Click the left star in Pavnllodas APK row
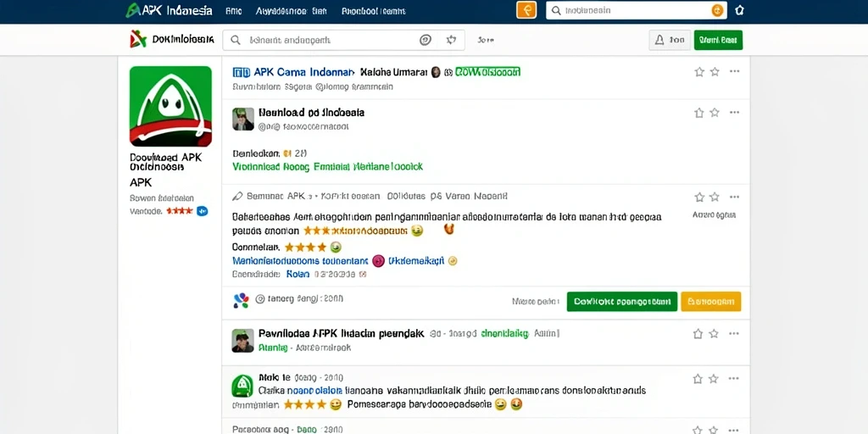This screenshot has width=868, height=434. pos(698,334)
